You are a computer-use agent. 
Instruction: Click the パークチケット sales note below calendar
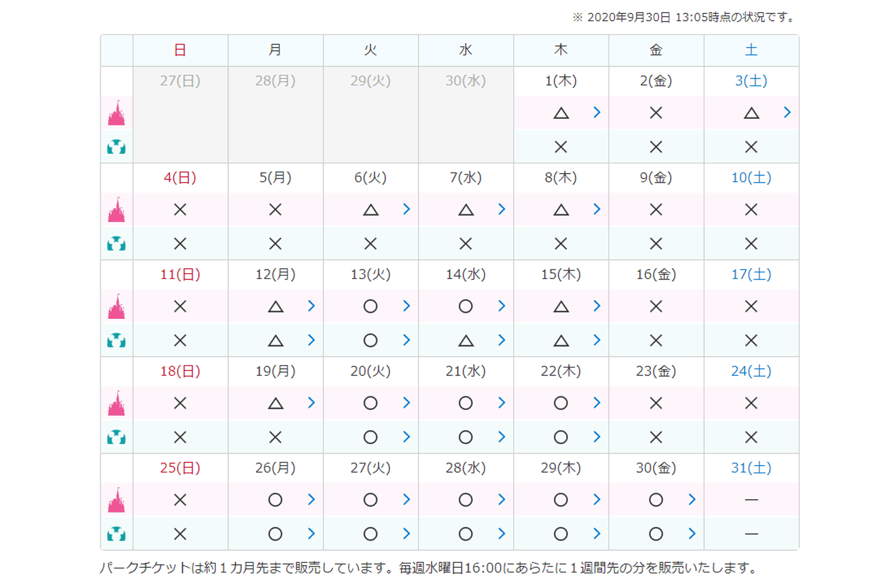click(x=428, y=568)
